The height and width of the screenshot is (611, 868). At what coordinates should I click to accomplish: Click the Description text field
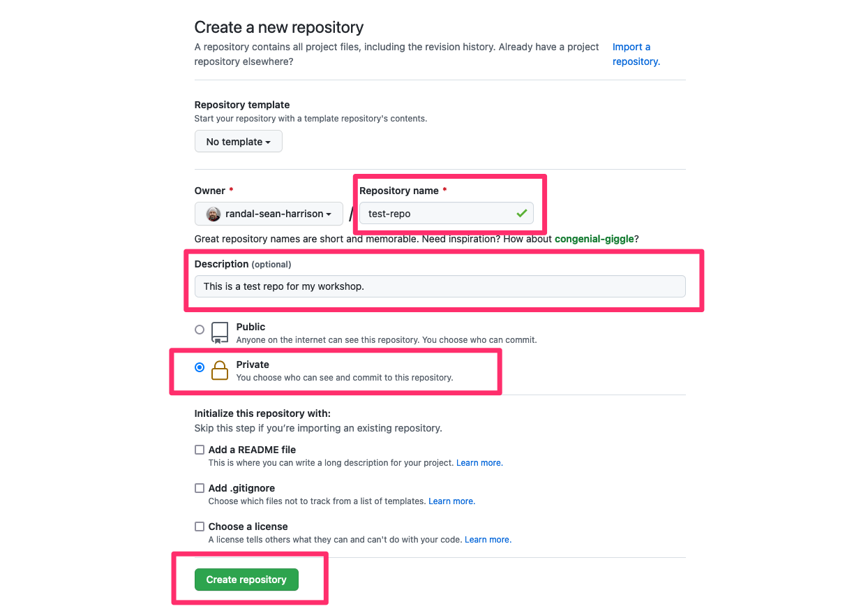pos(440,286)
